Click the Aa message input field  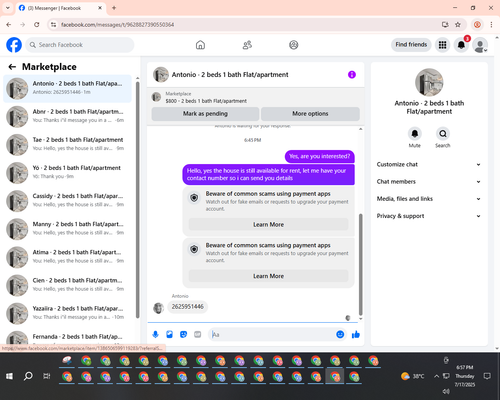[272, 334]
